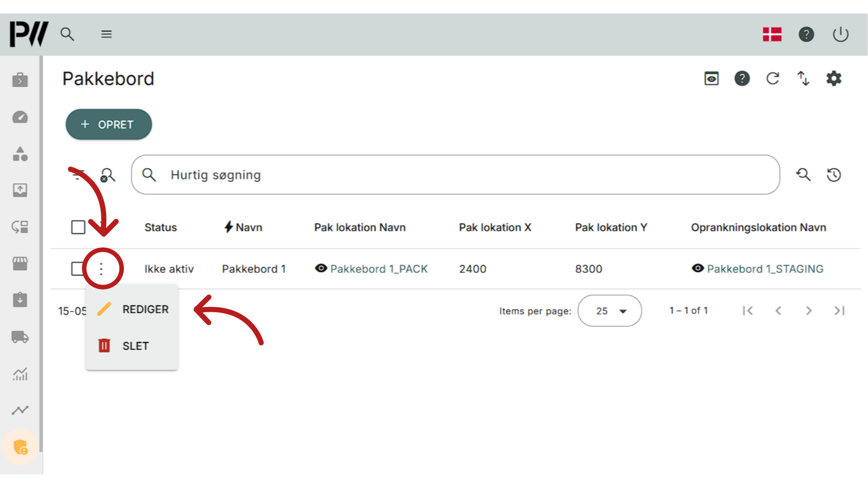868x488 pixels.
Task: Choose SLET from the context menu
Action: (132, 346)
